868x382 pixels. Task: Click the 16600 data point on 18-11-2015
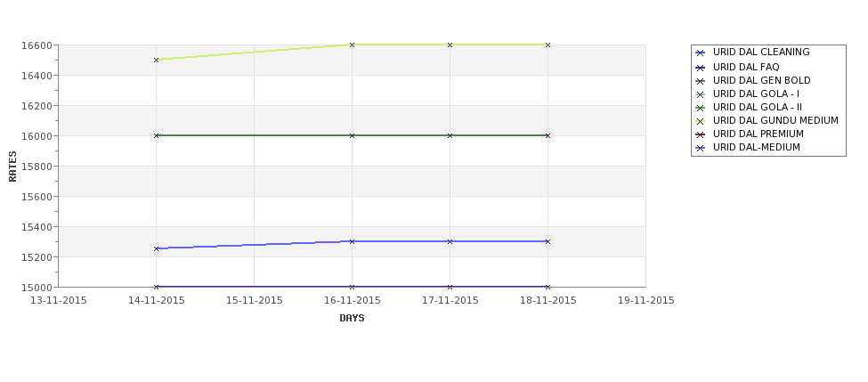[548, 45]
